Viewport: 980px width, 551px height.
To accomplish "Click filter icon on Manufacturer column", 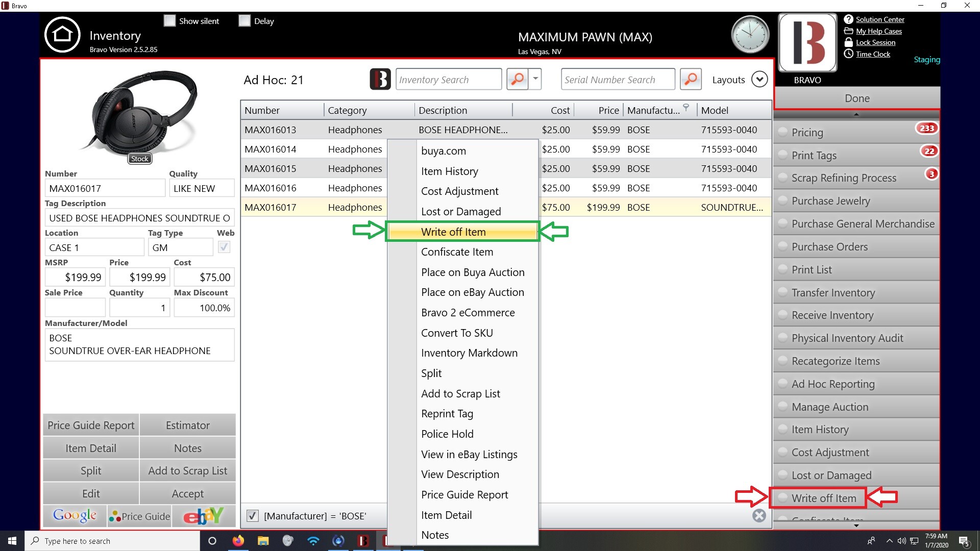I will 686,108.
